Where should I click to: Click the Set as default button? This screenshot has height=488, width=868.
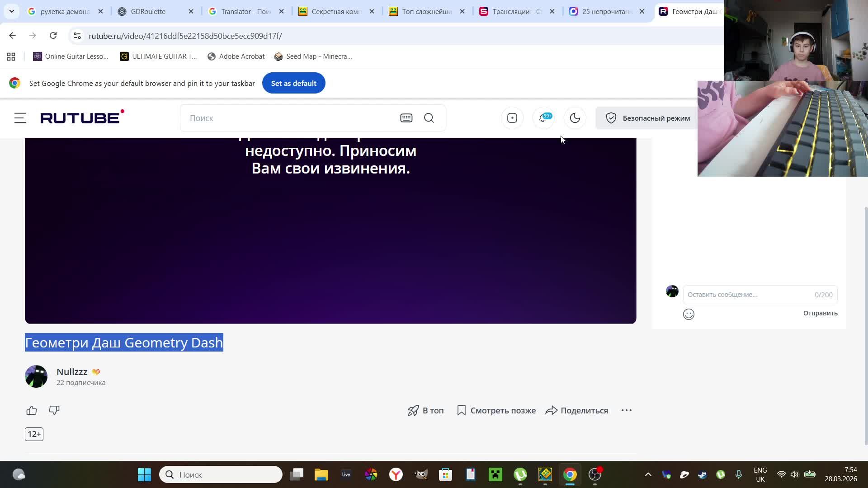coord(293,83)
